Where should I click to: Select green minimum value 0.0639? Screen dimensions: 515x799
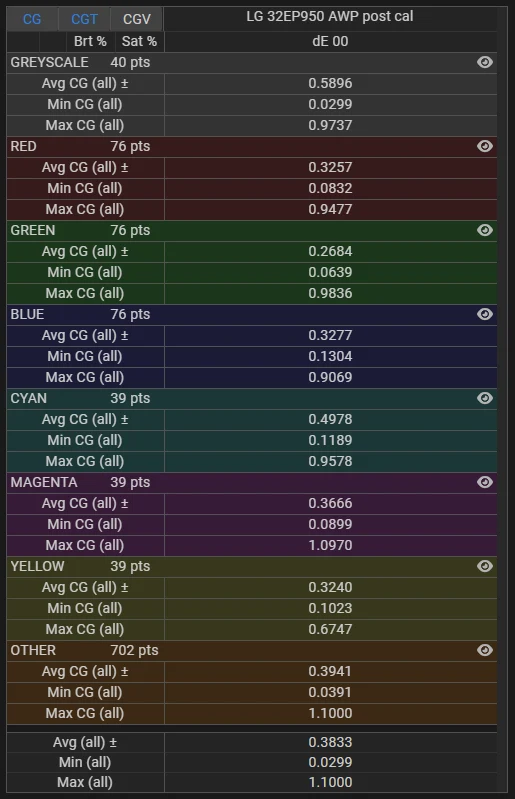330,272
